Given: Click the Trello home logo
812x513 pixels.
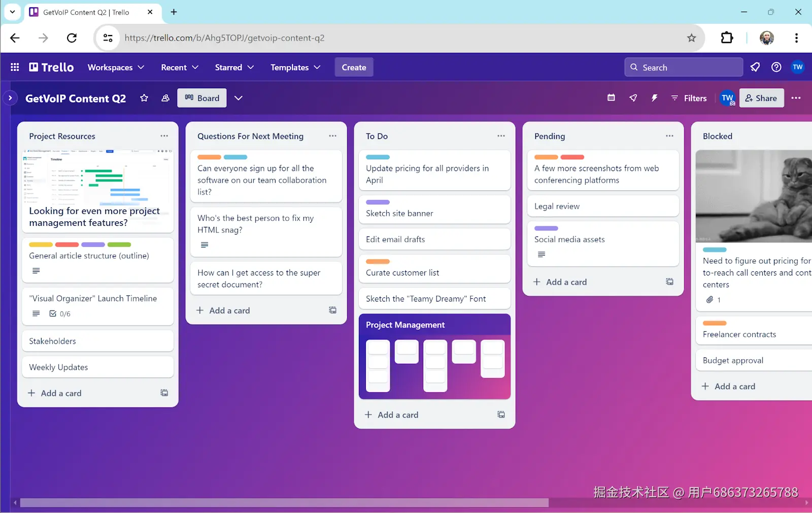Looking at the screenshot, I should tap(51, 67).
